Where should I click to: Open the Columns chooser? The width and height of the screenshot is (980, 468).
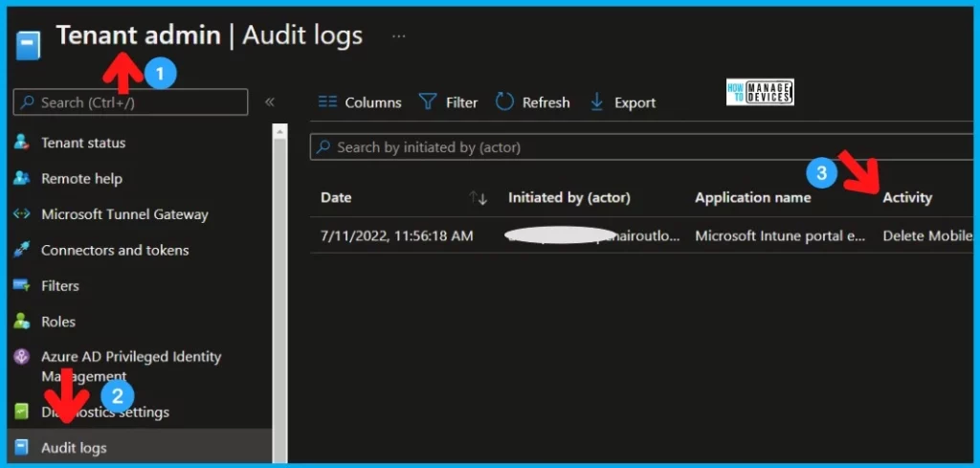[x=373, y=102]
